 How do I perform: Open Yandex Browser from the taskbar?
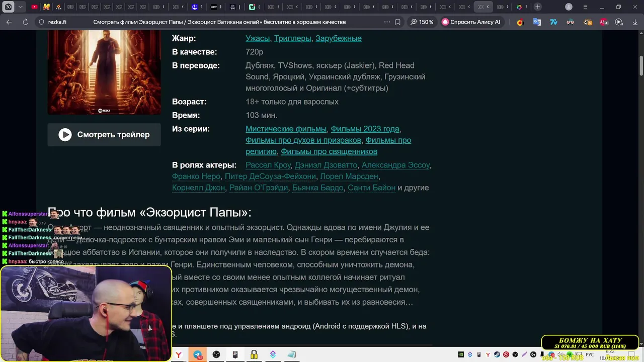click(x=179, y=355)
